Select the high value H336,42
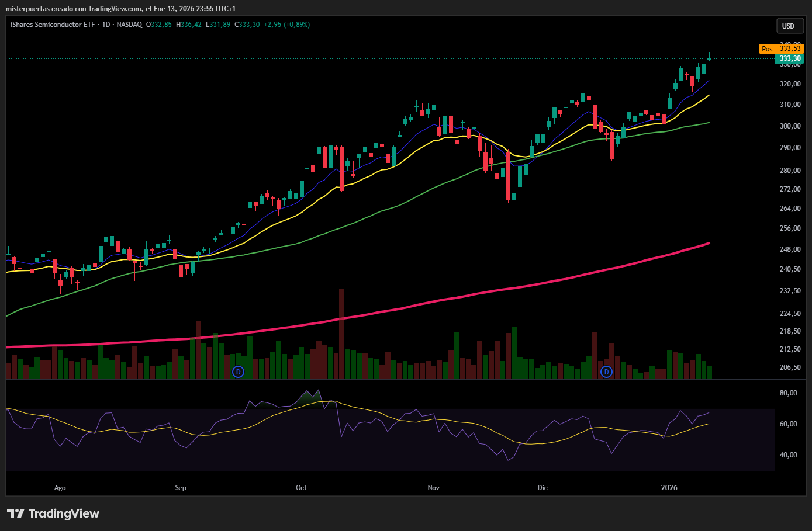 pos(189,25)
